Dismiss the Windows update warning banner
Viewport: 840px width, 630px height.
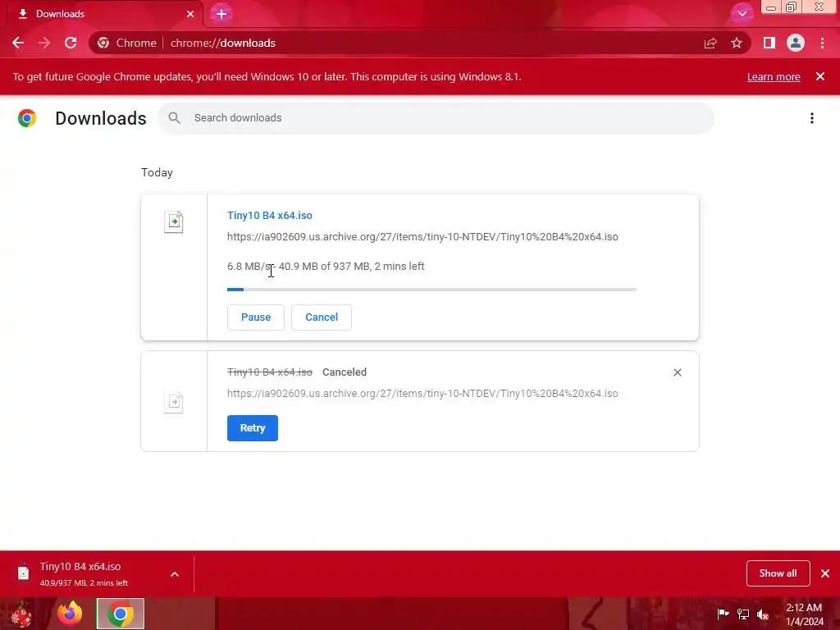pos(820,76)
